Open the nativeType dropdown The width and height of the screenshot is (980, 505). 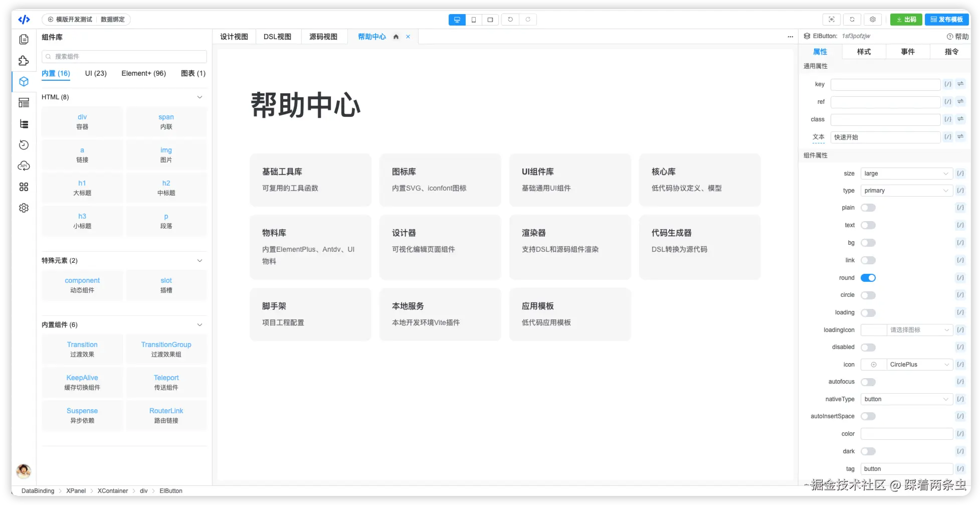[906, 399]
